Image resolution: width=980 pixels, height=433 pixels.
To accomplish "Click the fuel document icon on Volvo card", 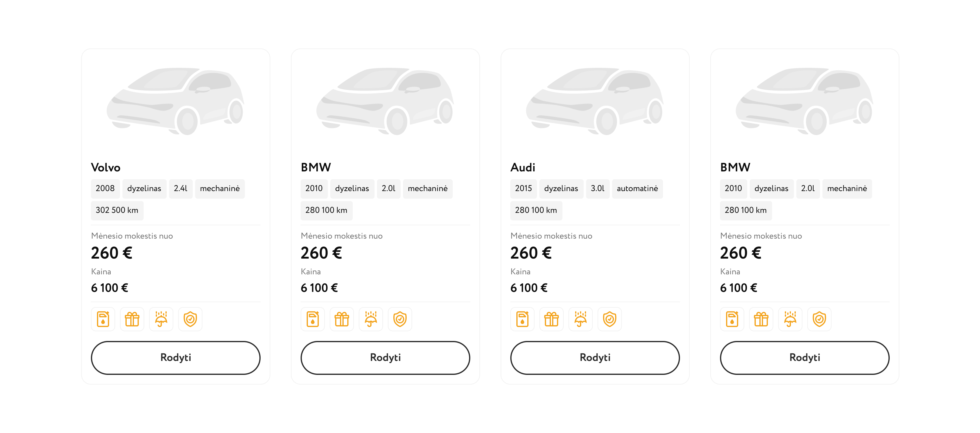I will [103, 319].
